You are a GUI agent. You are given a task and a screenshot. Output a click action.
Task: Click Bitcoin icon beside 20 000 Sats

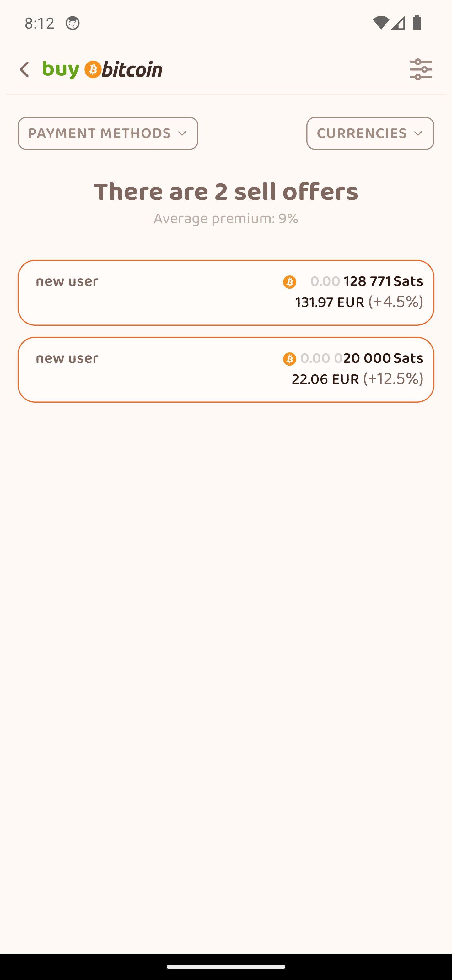point(289,359)
